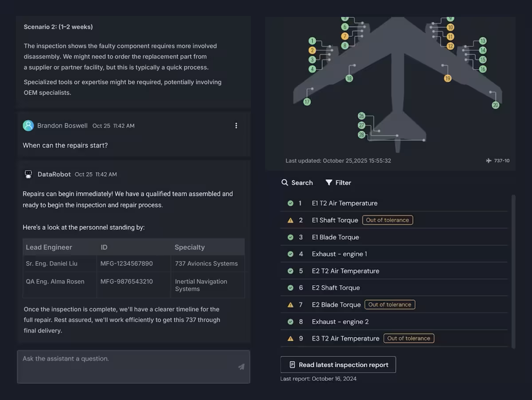The height and width of the screenshot is (400, 532).
Task: Select the Exhaust - engine 2 row
Action: pyautogui.click(x=394, y=322)
